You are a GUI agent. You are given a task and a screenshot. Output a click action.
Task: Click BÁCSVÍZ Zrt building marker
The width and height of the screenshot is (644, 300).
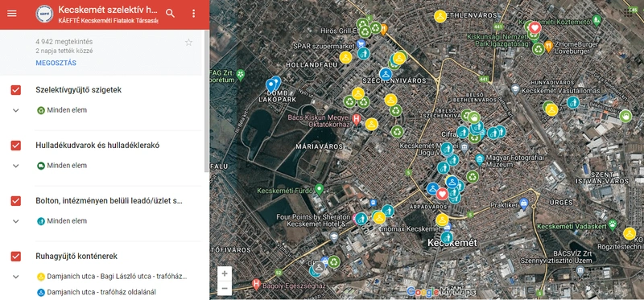(580, 270)
